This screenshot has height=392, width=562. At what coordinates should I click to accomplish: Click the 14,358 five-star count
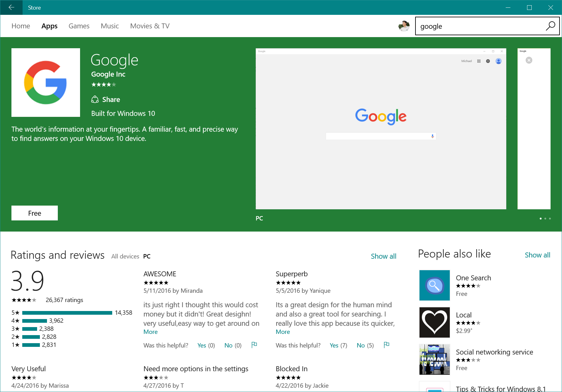(123, 313)
